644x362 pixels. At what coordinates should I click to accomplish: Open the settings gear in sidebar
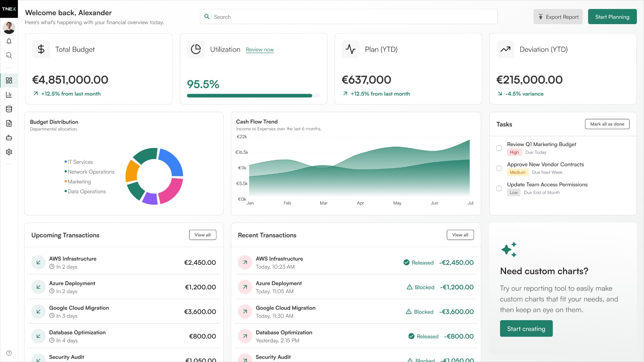pyautogui.click(x=9, y=152)
